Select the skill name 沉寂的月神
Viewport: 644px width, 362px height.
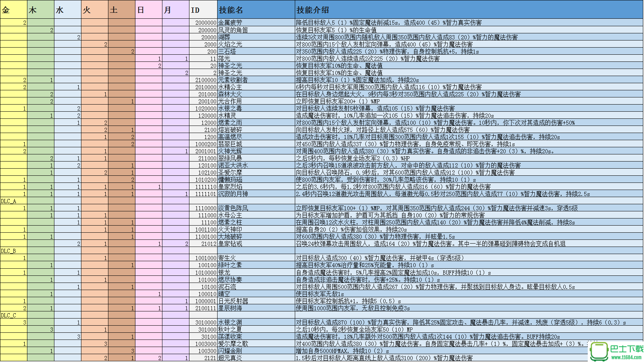click(x=256, y=194)
